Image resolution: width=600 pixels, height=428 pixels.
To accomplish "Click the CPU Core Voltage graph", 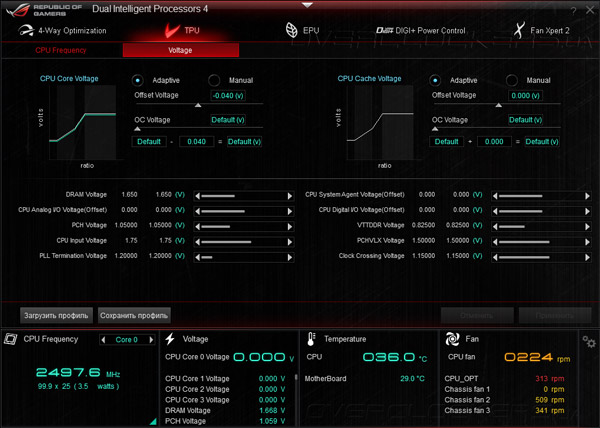I will tap(83, 122).
